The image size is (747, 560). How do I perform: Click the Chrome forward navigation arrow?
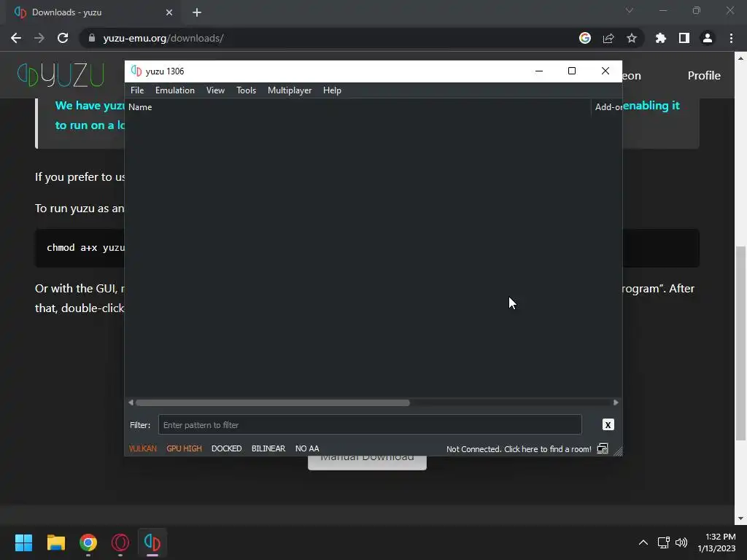39,38
